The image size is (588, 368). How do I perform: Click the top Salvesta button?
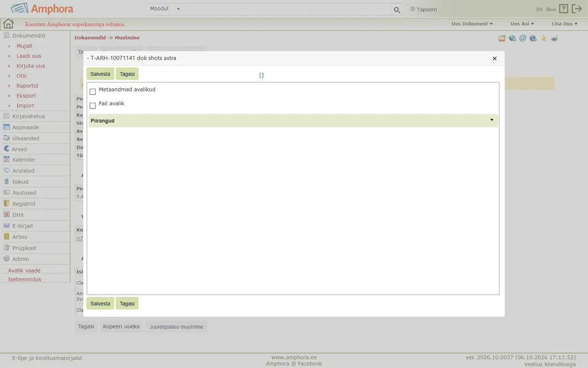click(x=100, y=74)
